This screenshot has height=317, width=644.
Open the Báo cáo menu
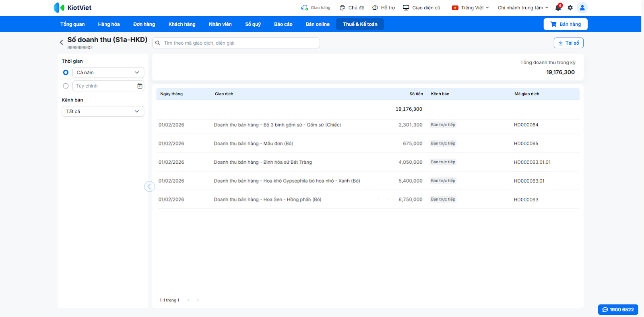coord(283,24)
